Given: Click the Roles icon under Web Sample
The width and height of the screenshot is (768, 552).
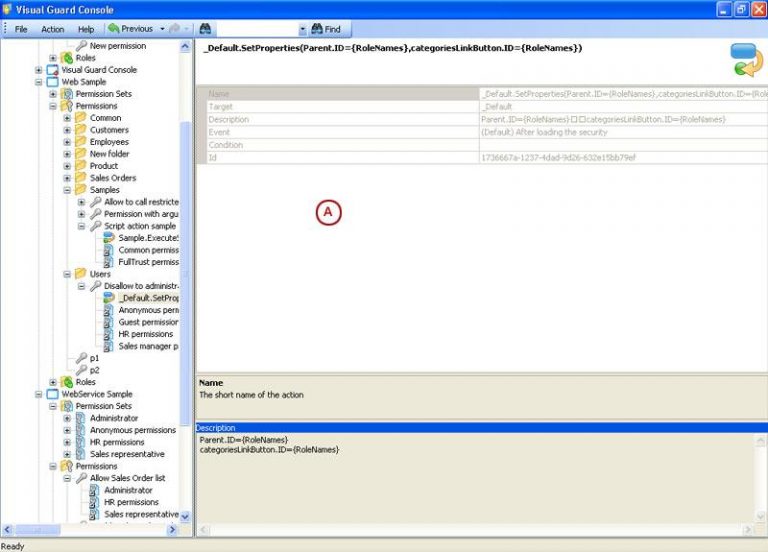Looking at the screenshot, I should (67, 382).
